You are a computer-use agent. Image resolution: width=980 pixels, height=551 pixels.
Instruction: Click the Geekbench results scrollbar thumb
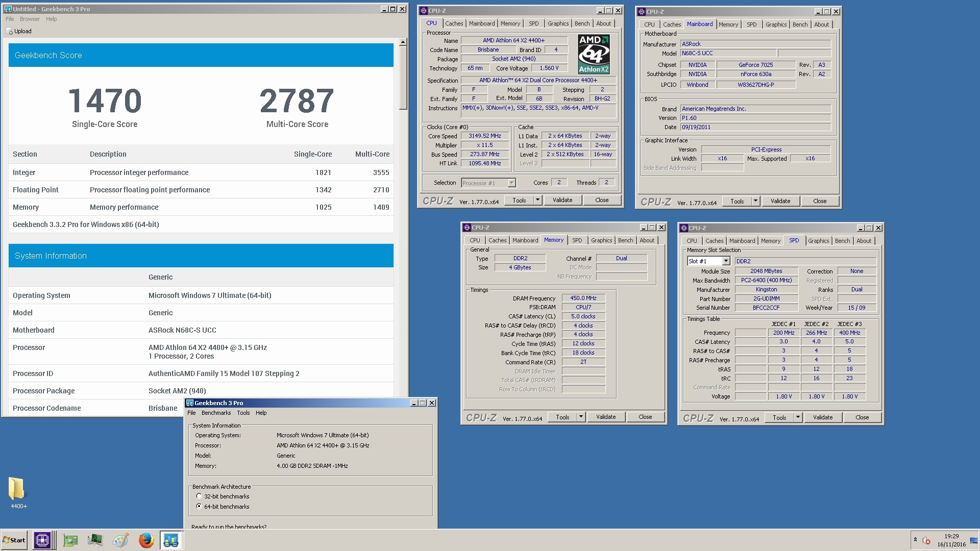click(x=403, y=78)
